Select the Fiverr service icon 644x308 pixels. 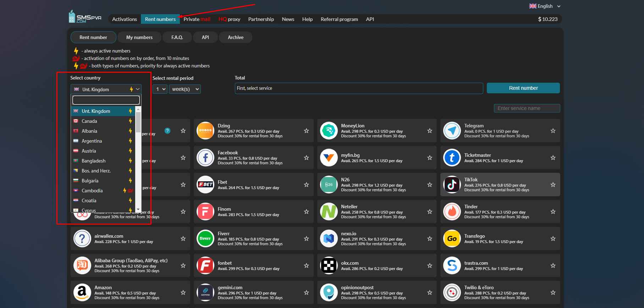[205, 238]
